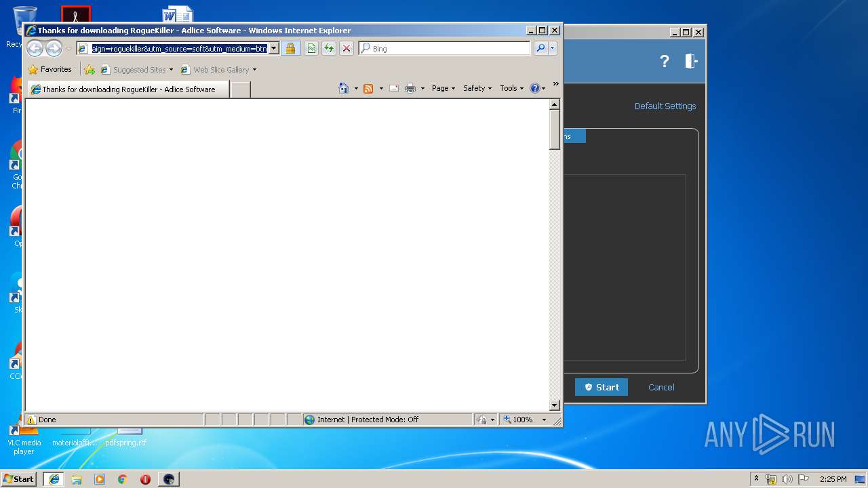Show hidden system tray icons

[756, 479]
